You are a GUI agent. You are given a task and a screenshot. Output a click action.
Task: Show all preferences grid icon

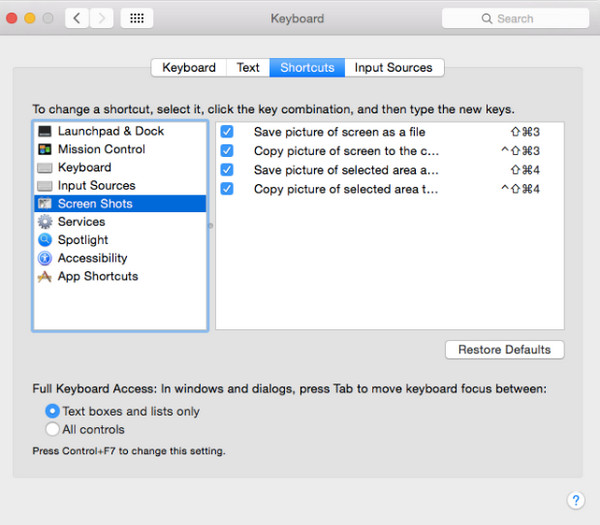tap(137, 18)
